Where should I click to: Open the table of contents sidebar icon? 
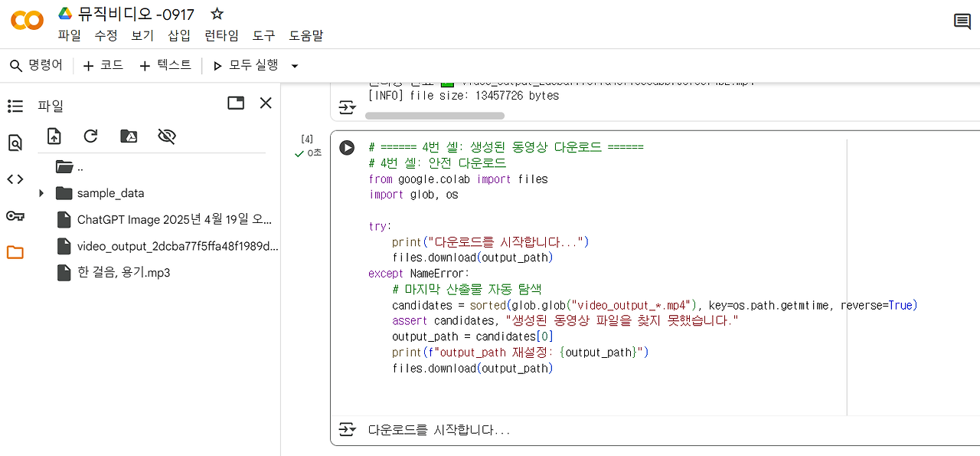click(x=15, y=107)
